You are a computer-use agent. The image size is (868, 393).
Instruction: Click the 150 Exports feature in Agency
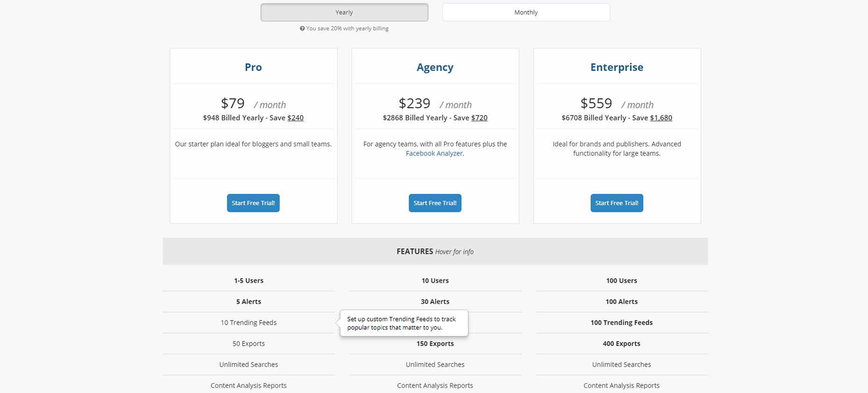(x=435, y=344)
